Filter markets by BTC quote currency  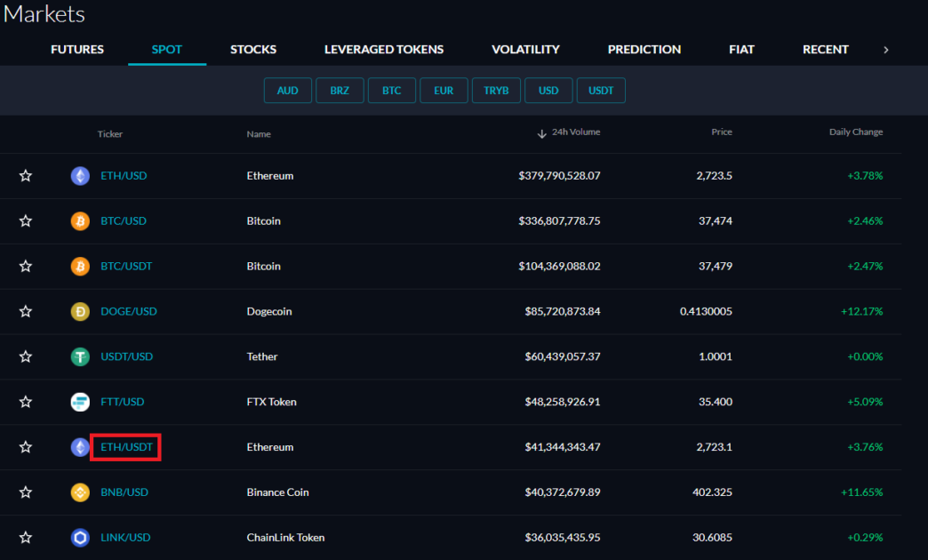(x=392, y=91)
